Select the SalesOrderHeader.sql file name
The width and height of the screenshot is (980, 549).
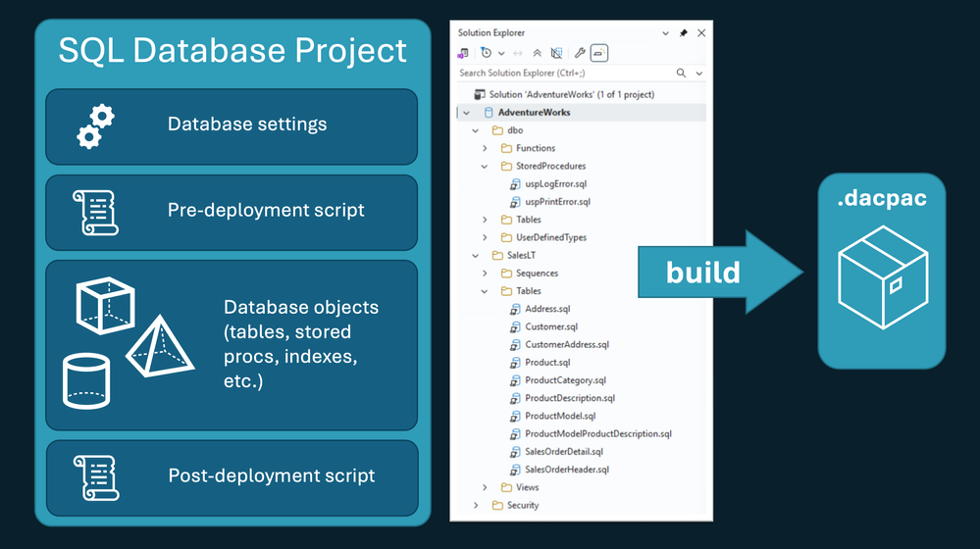567,470
